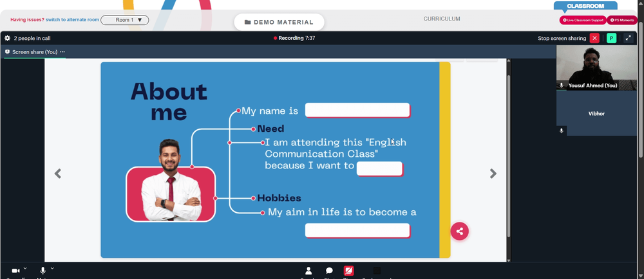Click 'Having issues?' text

pos(27,20)
